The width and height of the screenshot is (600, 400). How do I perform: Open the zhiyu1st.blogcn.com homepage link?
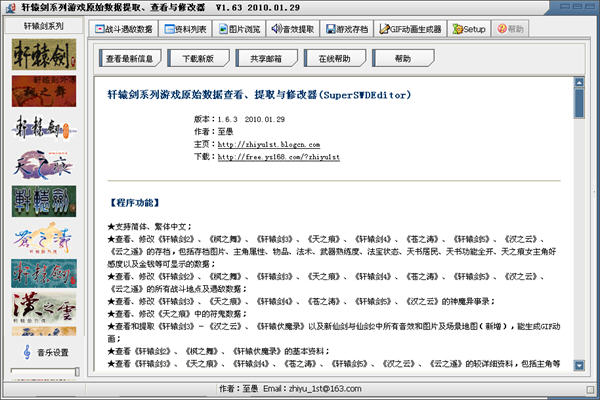coord(269,144)
